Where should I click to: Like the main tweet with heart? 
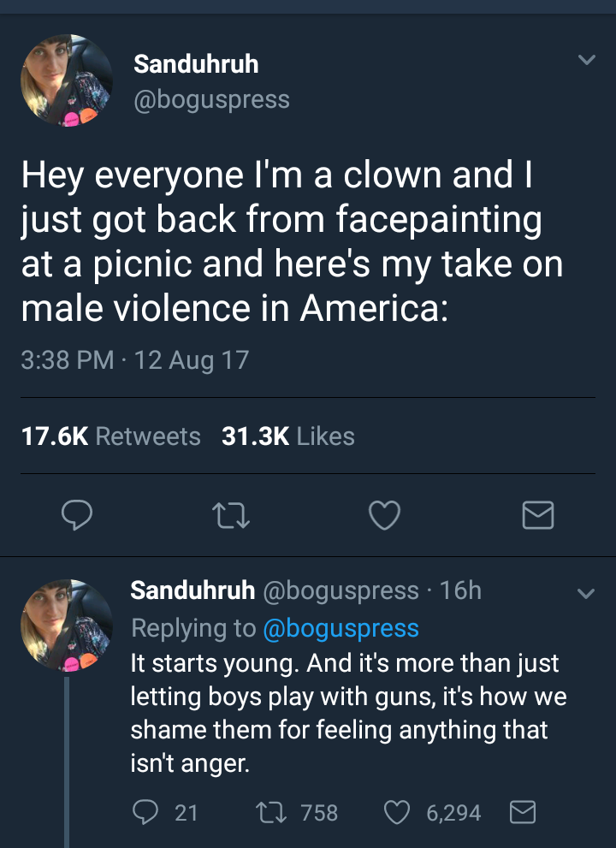(385, 513)
